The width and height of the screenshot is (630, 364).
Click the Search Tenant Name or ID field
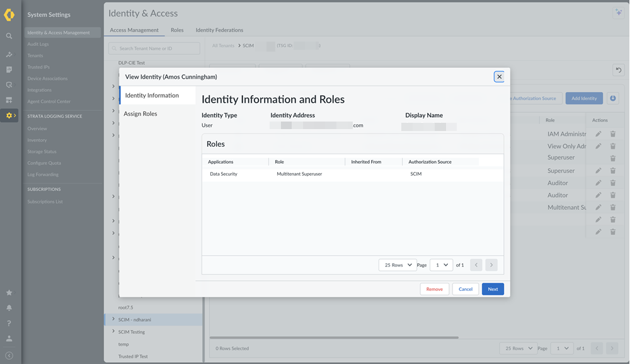[154, 48]
